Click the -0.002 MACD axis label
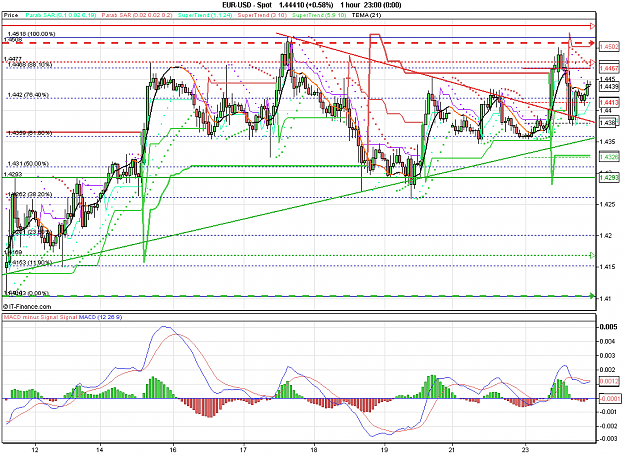The image size is (625, 455). (609, 426)
